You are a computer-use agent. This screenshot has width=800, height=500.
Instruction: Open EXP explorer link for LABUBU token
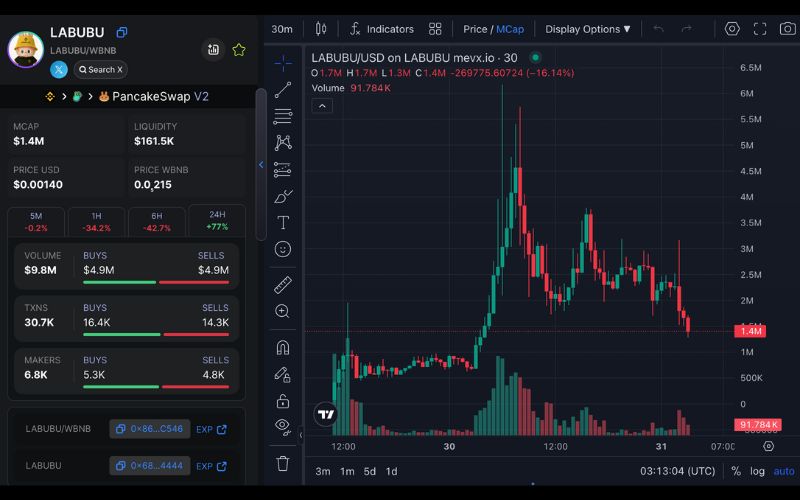(211, 466)
